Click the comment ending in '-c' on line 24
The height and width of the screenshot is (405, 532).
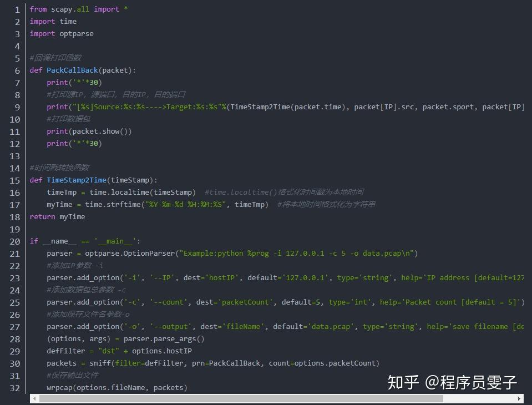click(86, 290)
